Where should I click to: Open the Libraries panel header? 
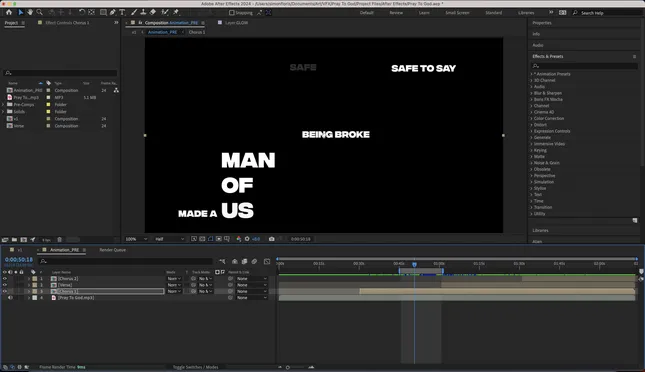pos(540,230)
